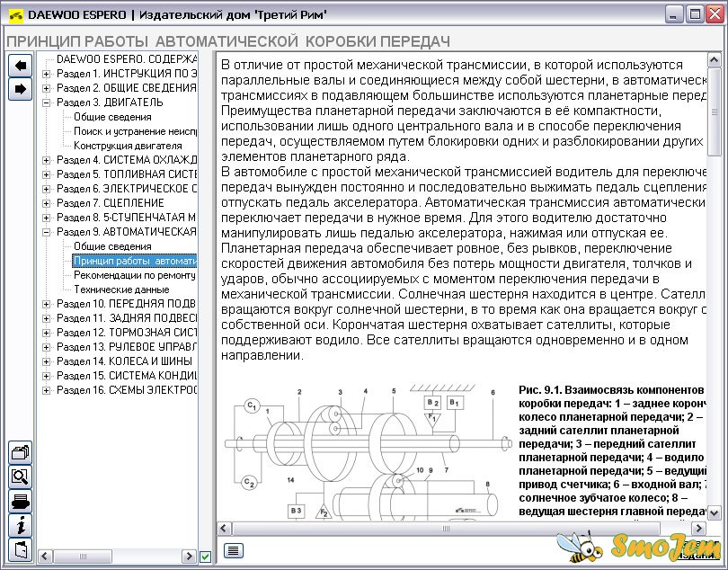Toggle the green checkbox below the tree
728x570 pixels.
pyautogui.click(x=205, y=556)
